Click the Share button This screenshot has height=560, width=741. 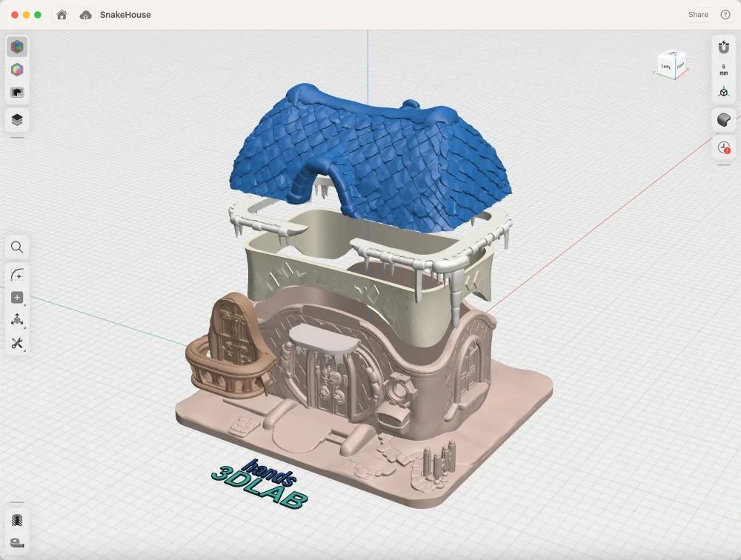[698, 15]
